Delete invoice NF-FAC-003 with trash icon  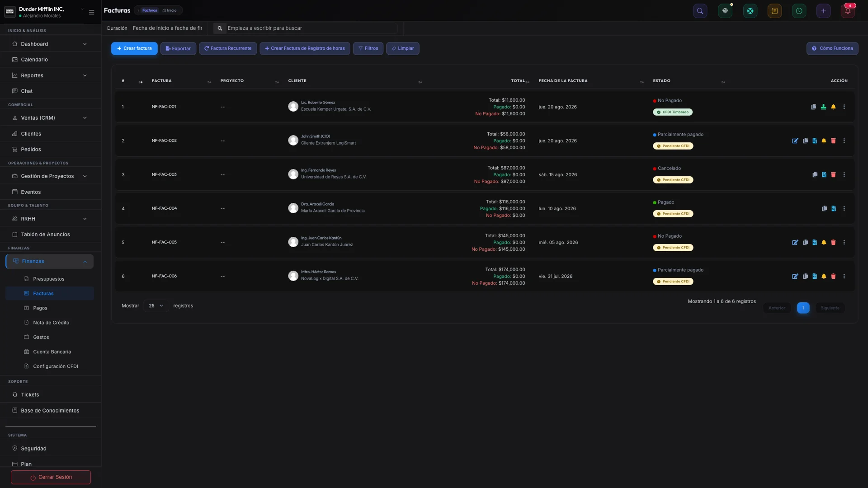(833, 175)
